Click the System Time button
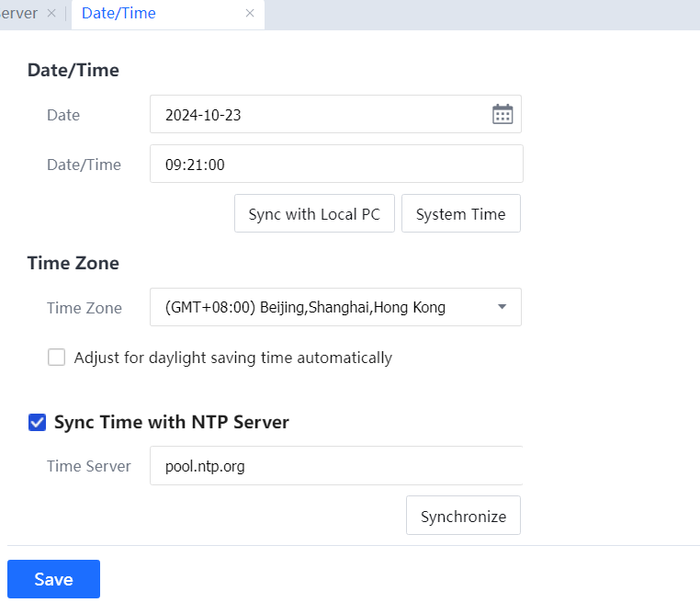The image size is (700, 614). 460,213
